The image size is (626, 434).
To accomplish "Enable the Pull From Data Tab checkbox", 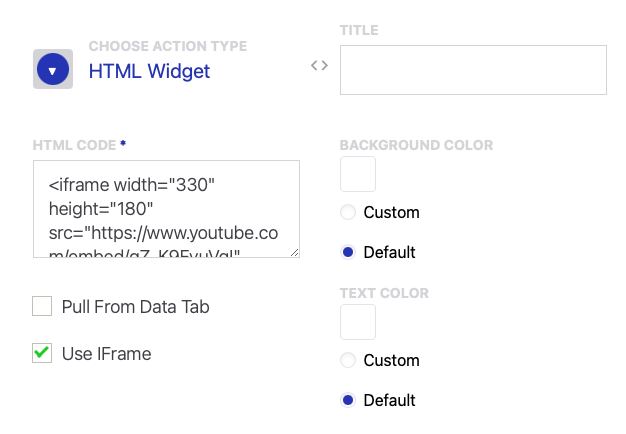I will tap(42, 307).
